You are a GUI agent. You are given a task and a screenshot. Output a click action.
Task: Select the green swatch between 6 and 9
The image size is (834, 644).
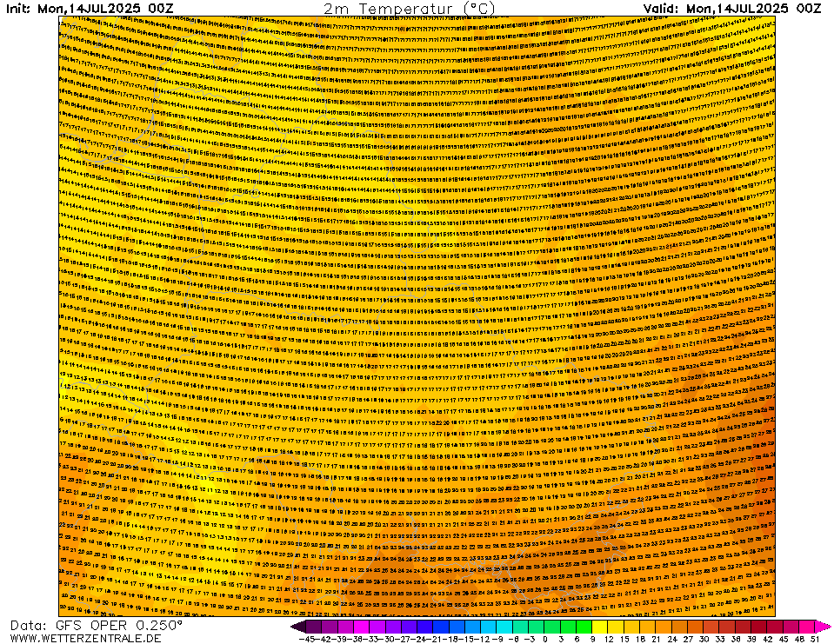coord(584,627)
